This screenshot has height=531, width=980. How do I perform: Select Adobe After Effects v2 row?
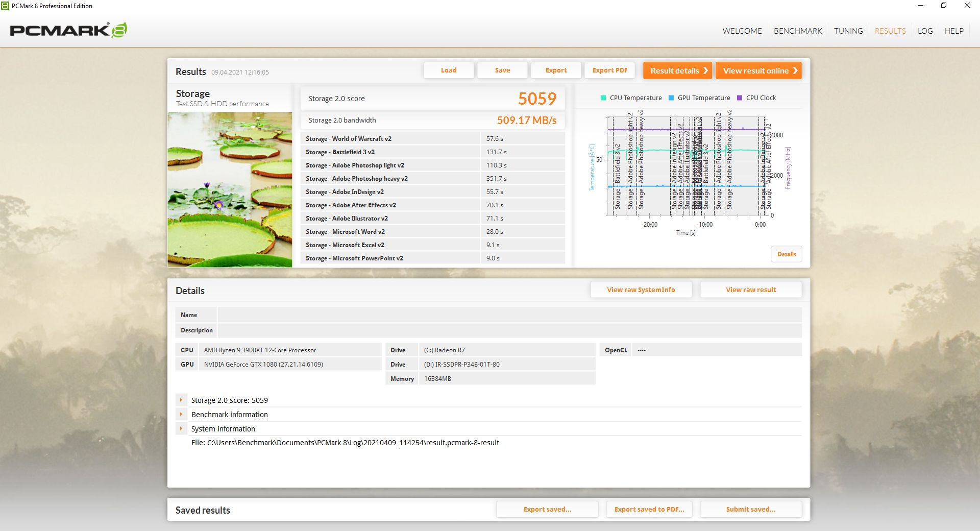(433, 205)
